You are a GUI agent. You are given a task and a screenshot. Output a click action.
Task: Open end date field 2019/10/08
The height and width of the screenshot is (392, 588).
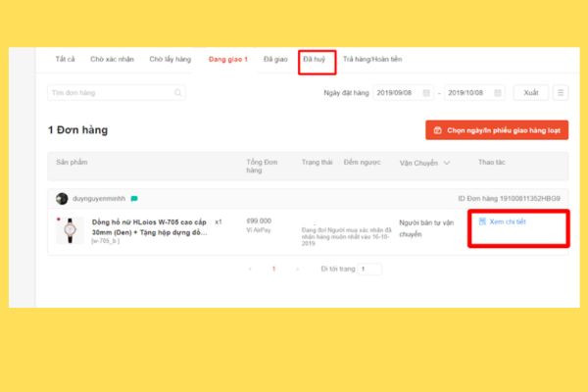pos(474,93)
